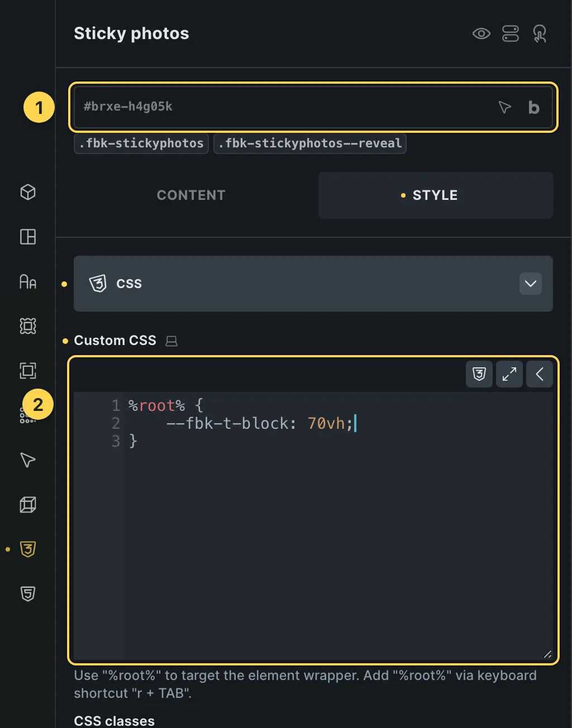Image resolution: width=572 pixels, height=728 pixels.
Task: Open the 3D wireframe box sidebar icon
Action: pos(28,505)
